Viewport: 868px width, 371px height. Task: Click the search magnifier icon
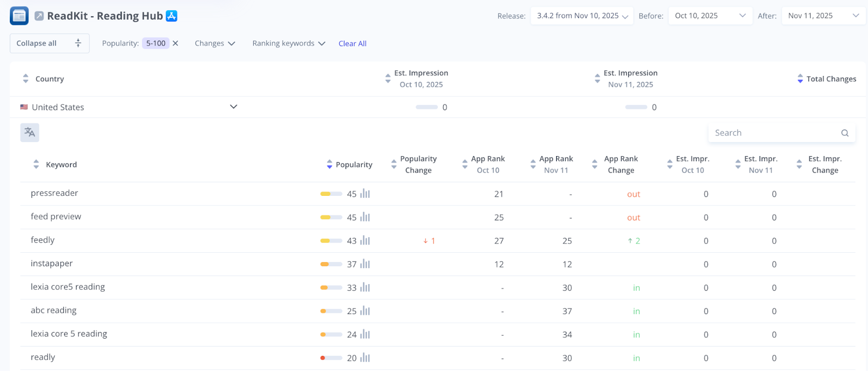click(x=845, y=133)
